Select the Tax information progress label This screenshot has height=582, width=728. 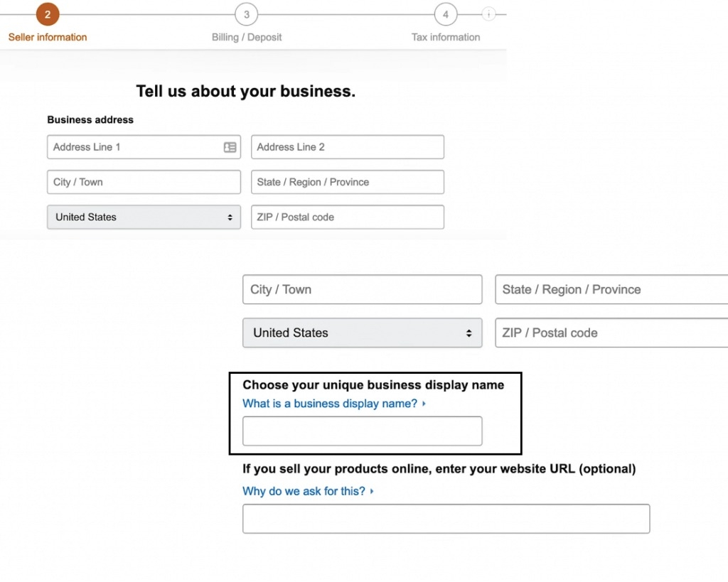pos(445,37)
